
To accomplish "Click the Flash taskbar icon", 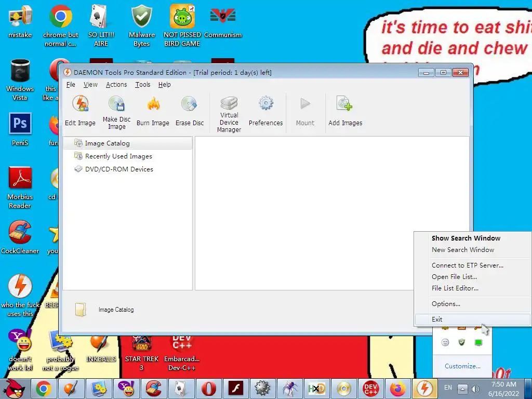I will (x=235, y=389).
